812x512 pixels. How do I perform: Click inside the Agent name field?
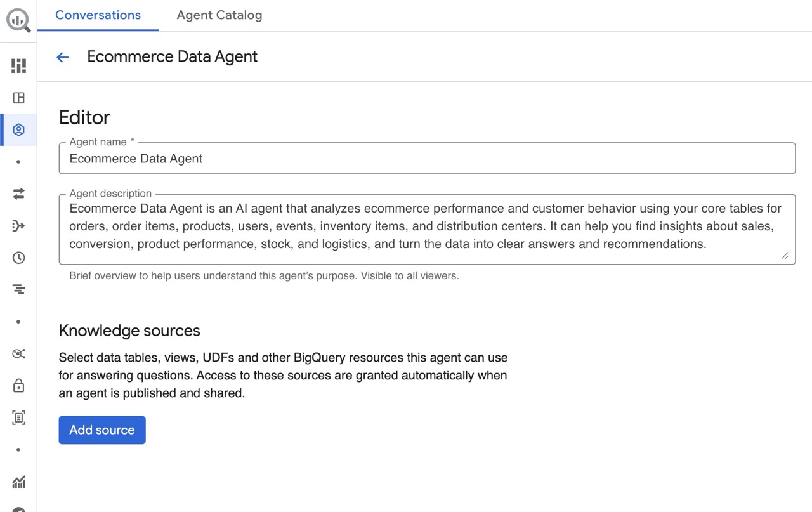coord(426,159)
